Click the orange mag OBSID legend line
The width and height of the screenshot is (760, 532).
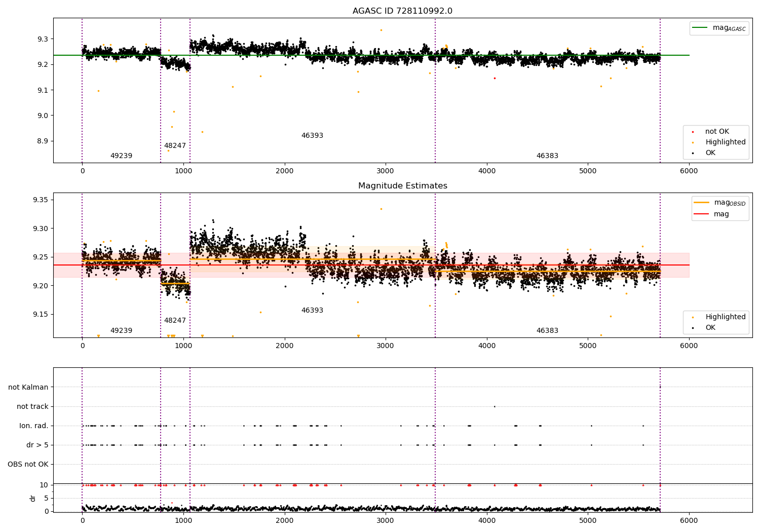(702, 203)
